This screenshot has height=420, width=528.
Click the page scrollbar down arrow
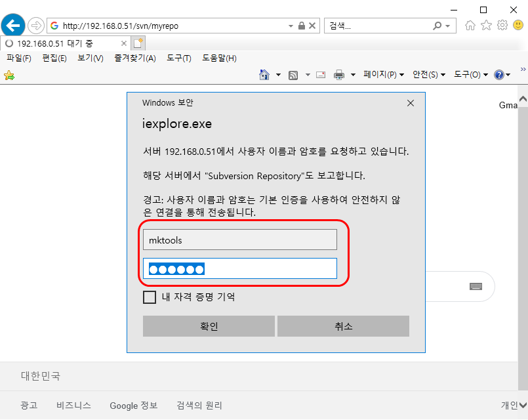pyautogui.click(x=523, y=405)
